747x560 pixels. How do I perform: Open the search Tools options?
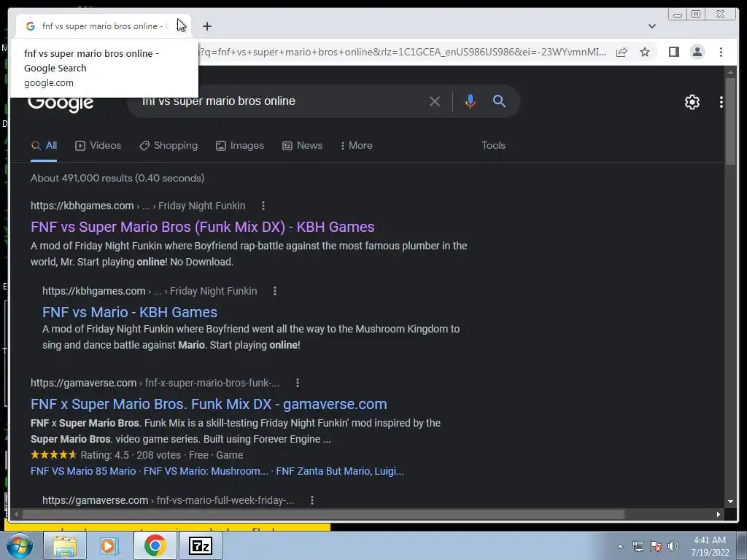[493, 145]
